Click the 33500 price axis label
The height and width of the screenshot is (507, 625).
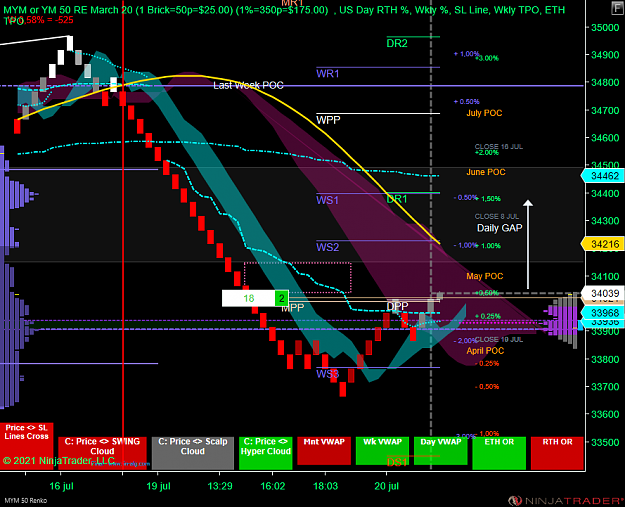coord(605,442)
